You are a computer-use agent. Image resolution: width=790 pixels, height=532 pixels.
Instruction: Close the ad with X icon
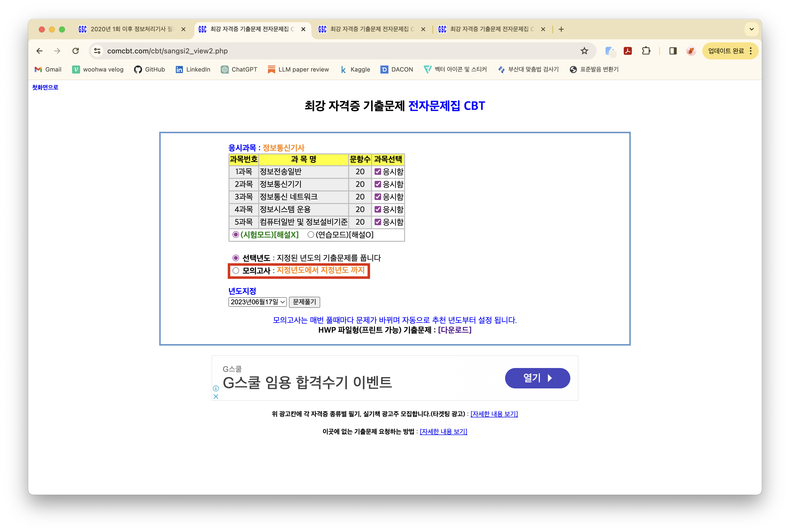[216, 396]
